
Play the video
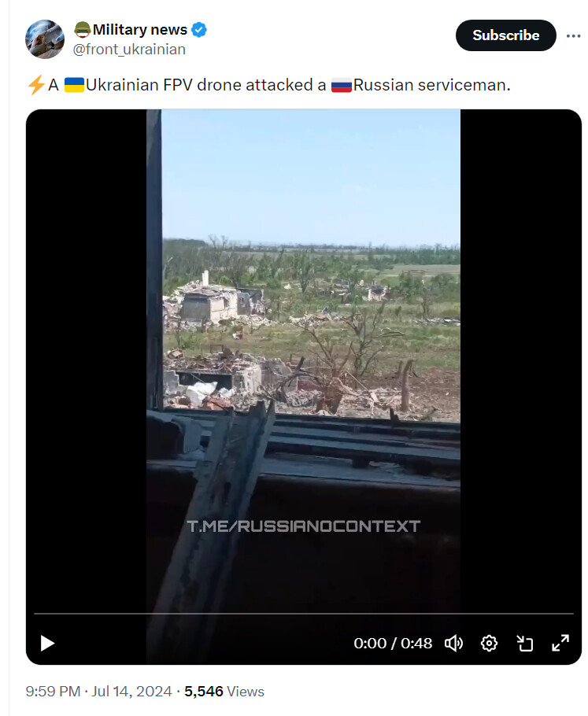[x=47, y=644]
